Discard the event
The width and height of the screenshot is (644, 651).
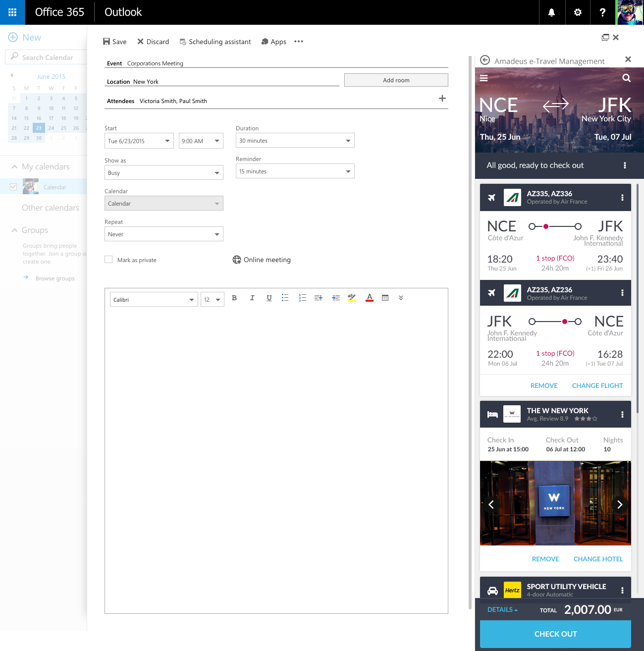click(x=153, y=42)
